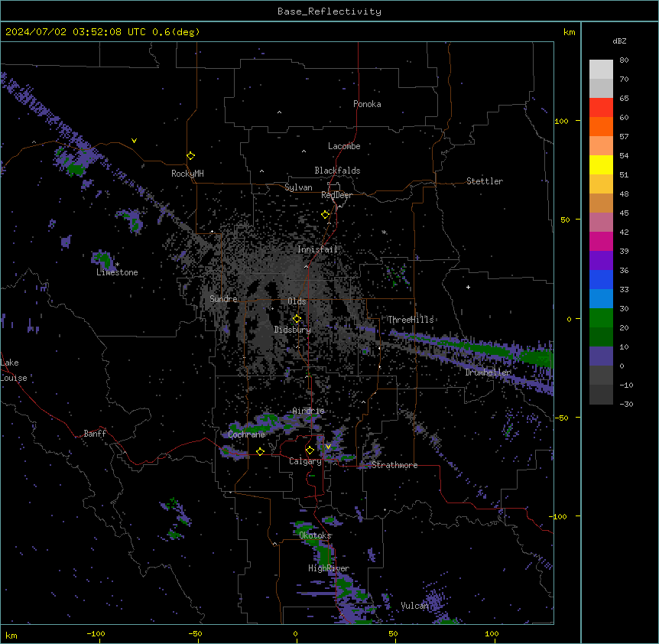
Task: Click the Limestone label
Action: coord(117,272)
